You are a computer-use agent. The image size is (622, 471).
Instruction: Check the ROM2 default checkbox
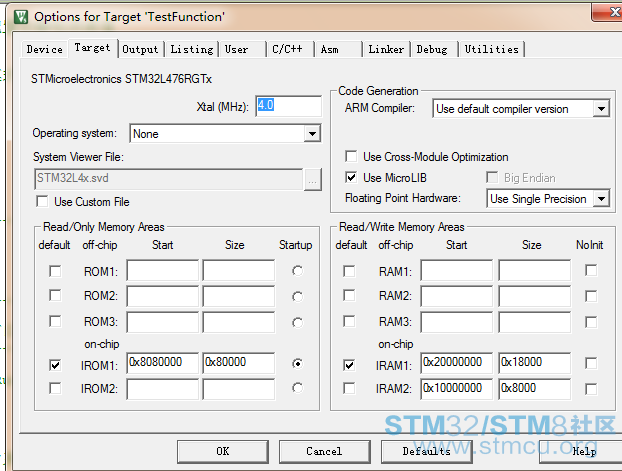click(x=55, y=296)
